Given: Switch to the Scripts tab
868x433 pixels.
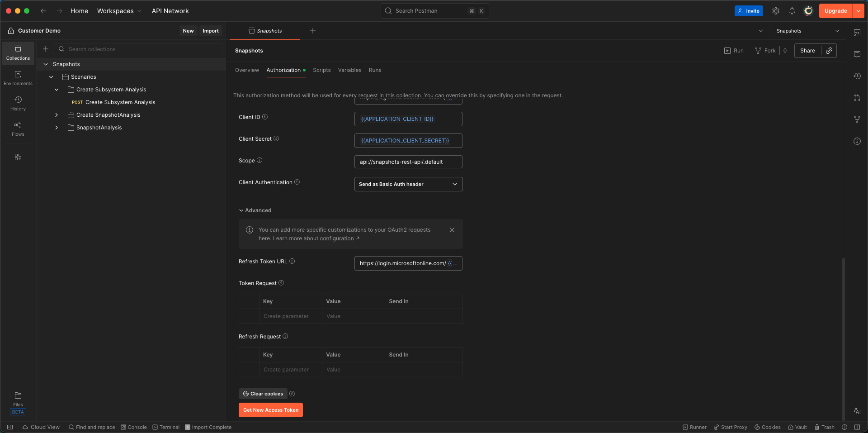Looking at the screenshot, I should coord(321,70).
